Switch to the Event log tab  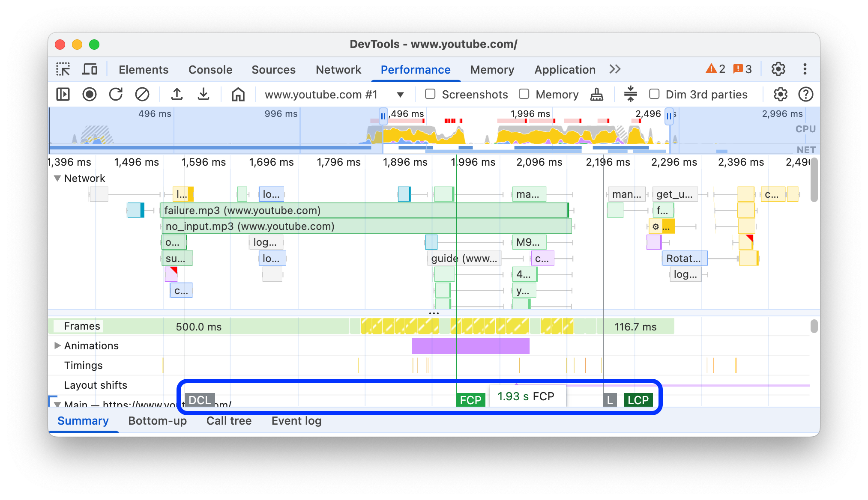pos(296,420)
